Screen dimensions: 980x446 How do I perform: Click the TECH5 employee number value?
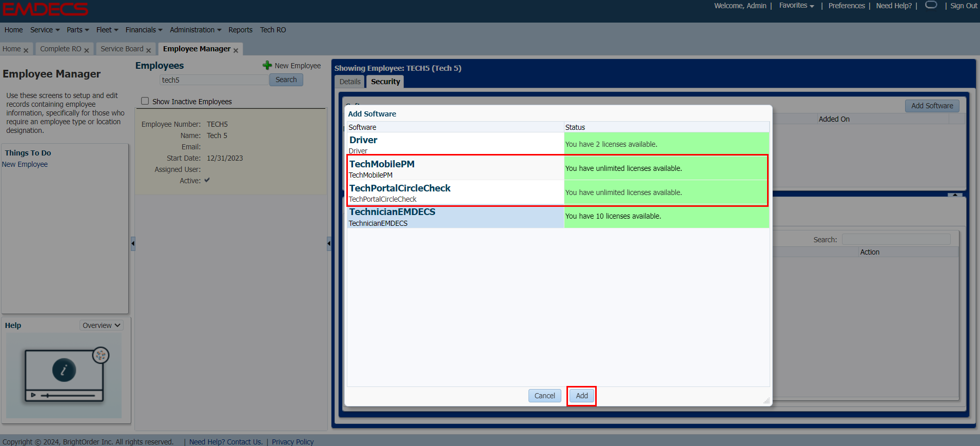(x=217, y=124)
